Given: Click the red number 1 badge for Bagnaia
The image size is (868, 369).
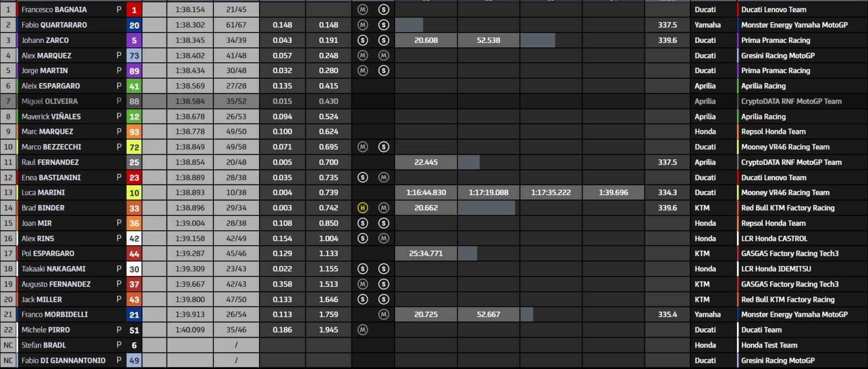Looking at the screenshot, I should [x=134, y=9].
